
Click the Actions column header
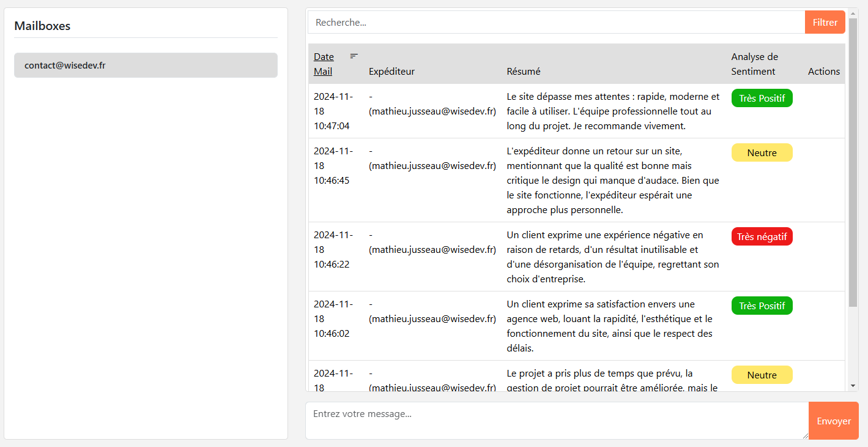pyautogui.click(x=823, y=72)
